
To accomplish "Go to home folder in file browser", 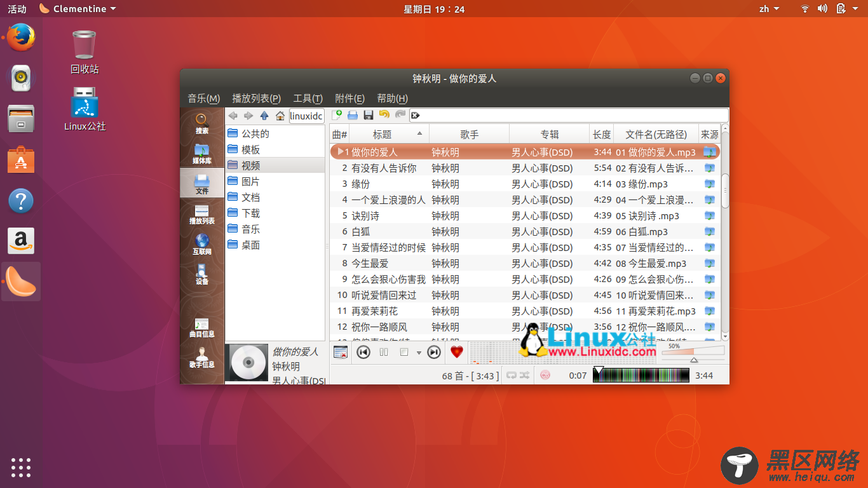I will point(280,116).
